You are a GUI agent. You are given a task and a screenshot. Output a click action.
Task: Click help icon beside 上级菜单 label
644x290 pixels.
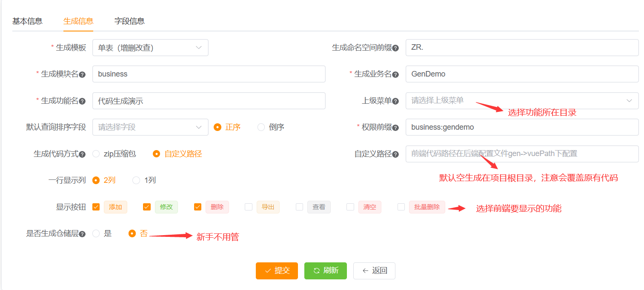coord(395,101)
